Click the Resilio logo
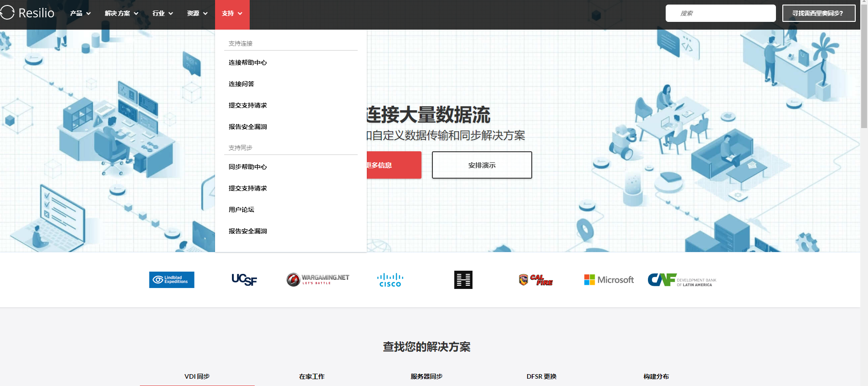This screenshot has height=386, width=868. (x=27, y=13)
